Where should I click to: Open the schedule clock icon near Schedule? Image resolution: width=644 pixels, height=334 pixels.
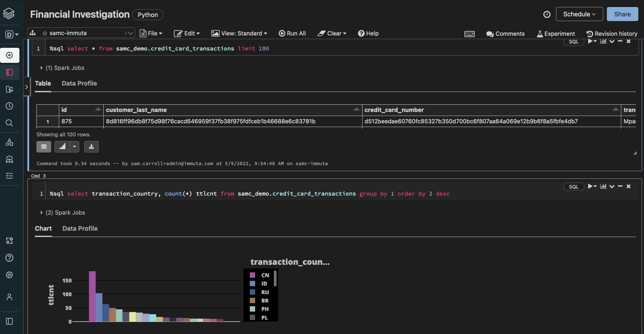coord(547,14)
